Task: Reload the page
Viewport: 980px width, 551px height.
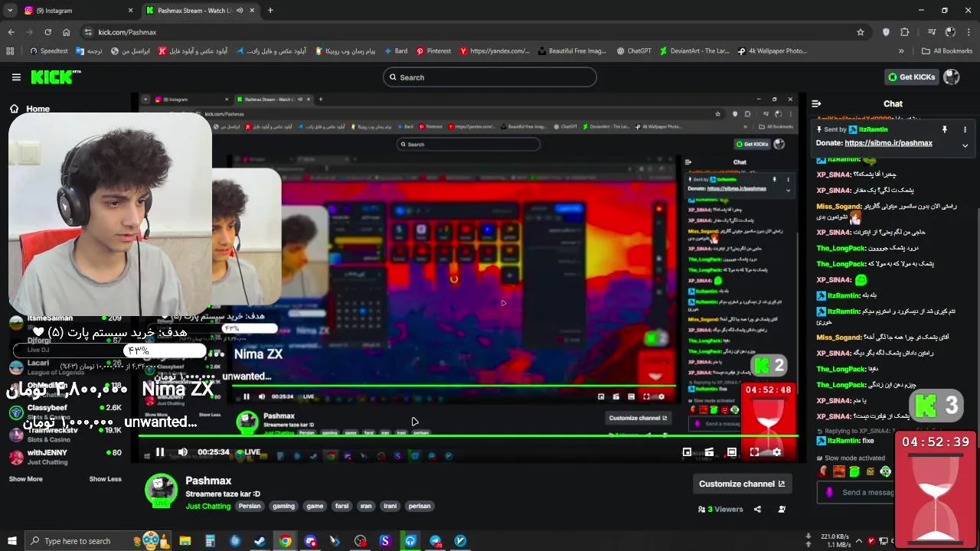Action: pos(47,32)
